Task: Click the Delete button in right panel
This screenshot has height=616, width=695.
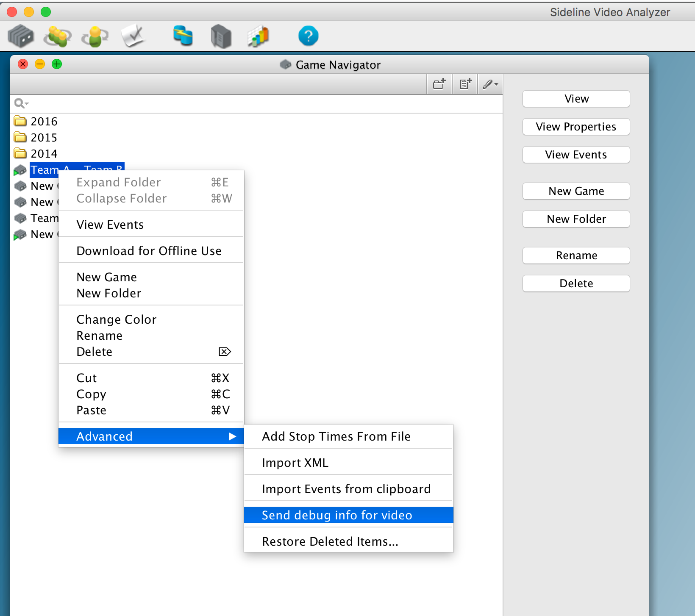Action: 576,283
